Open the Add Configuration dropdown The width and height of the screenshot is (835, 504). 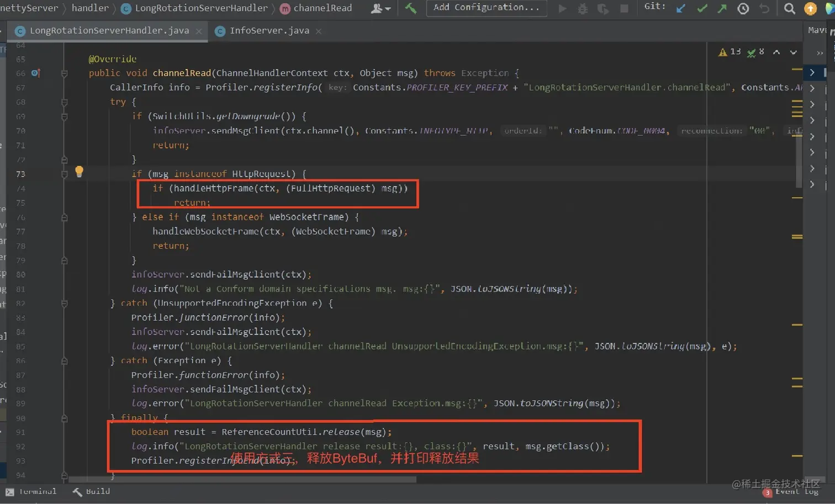(x=487, y=8)
